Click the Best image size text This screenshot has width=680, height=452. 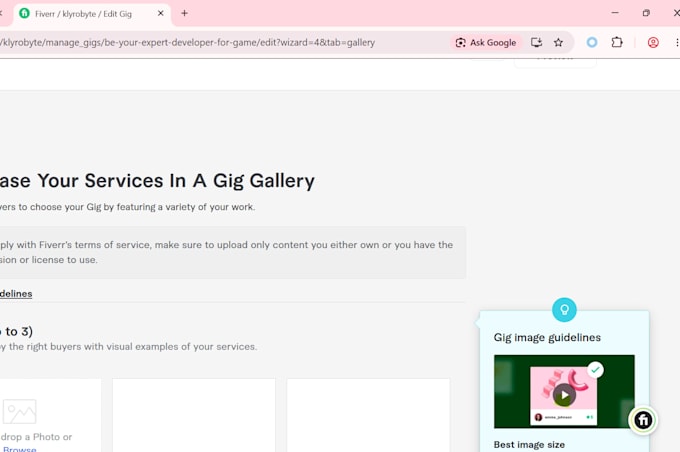529,445
